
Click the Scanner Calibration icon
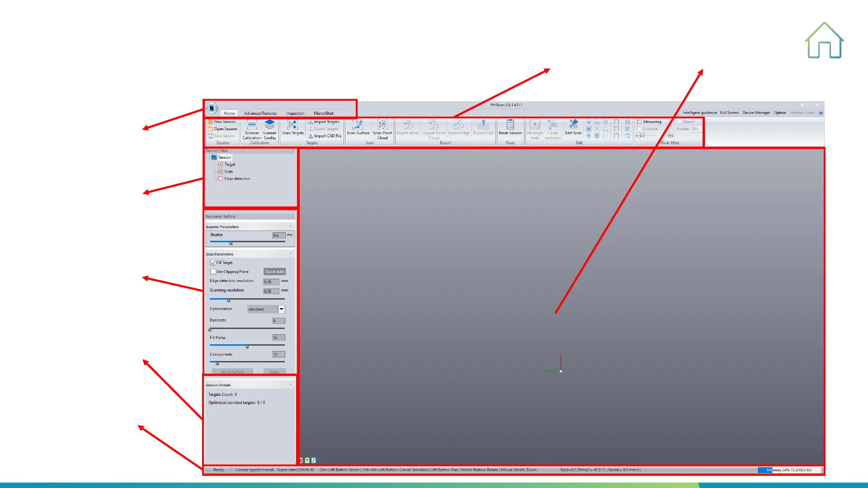pyautogui.click(x=252, y=126)
